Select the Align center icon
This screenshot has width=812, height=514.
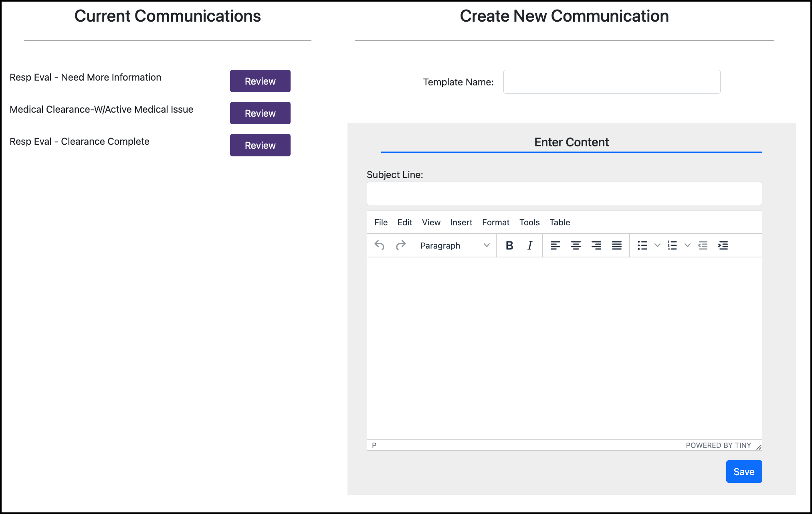pos(576,245)
